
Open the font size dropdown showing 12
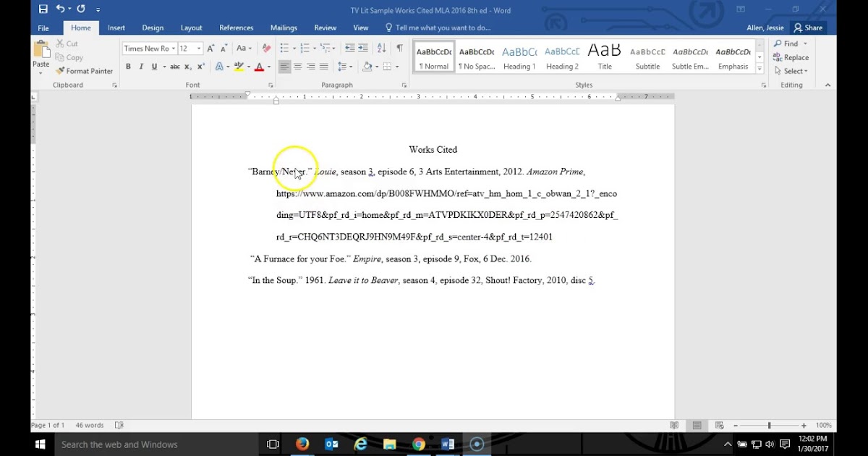[199, 48]
